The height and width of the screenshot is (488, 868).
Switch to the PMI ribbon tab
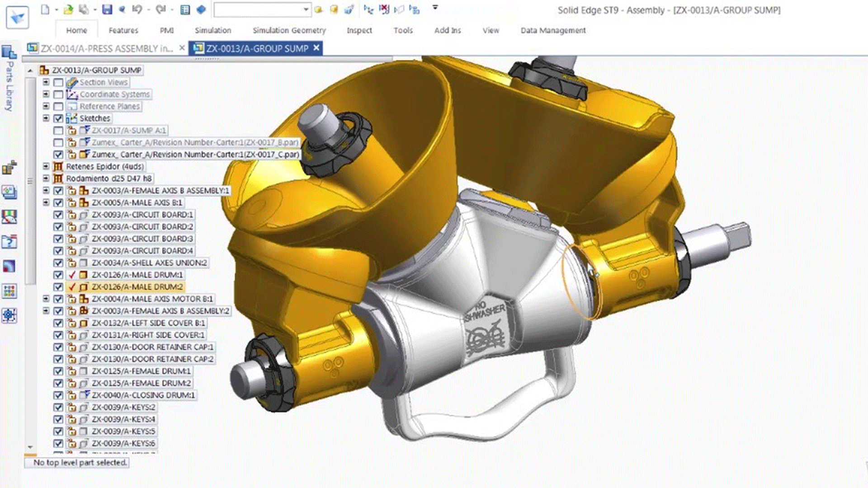click(x=167, y=30)
